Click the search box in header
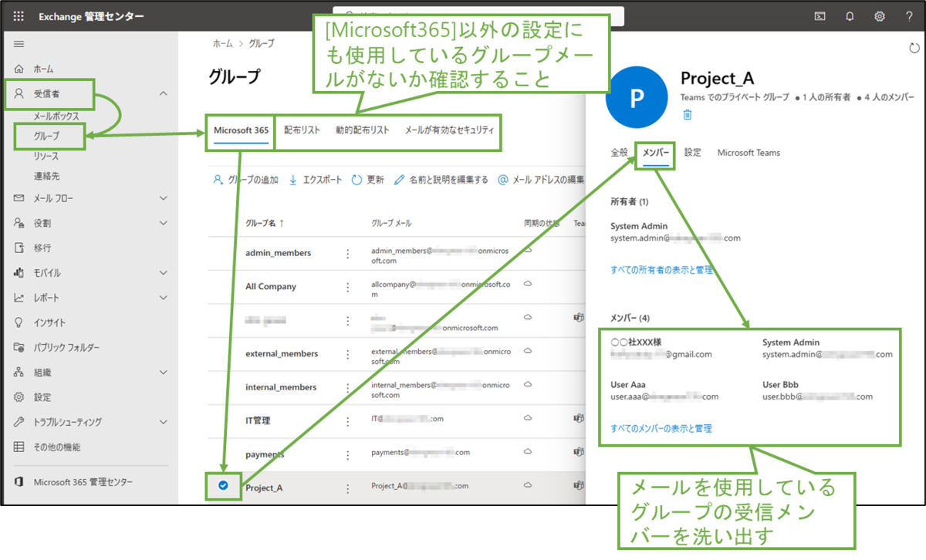 click(x=479, y=15)
